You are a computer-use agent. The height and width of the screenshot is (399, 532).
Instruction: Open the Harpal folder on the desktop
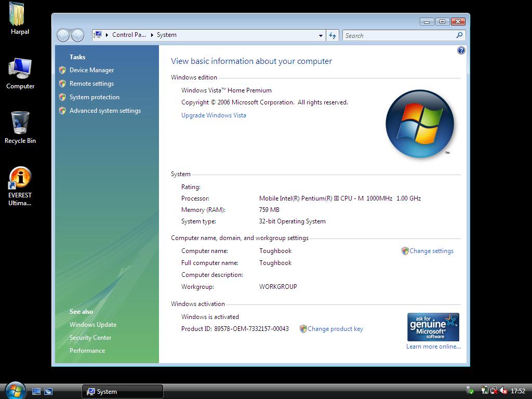pos(19,19)
